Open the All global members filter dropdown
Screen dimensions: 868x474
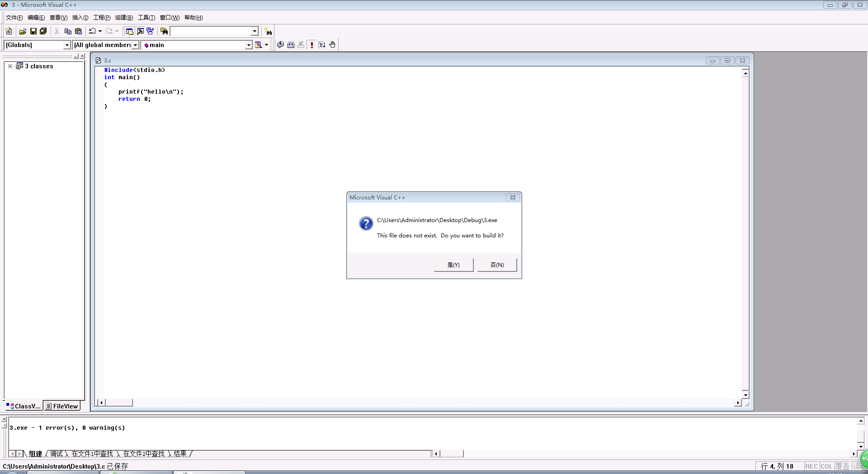click(135, 45)
